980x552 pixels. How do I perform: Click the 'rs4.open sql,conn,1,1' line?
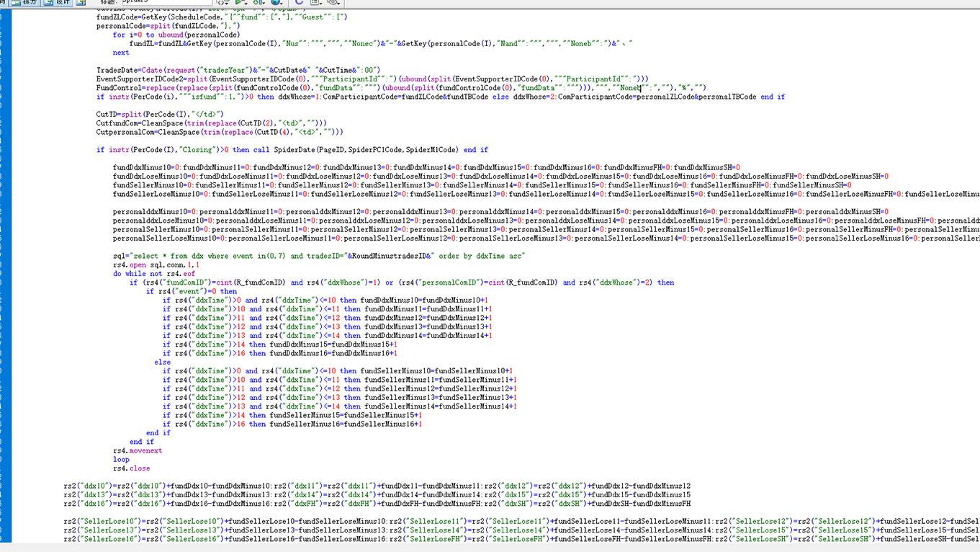156,265
